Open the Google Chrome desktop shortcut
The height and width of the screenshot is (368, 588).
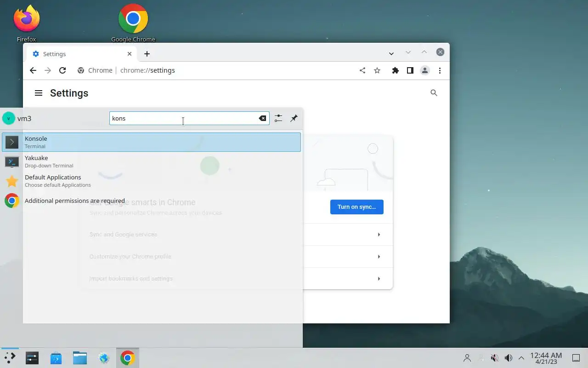[133, 23]
